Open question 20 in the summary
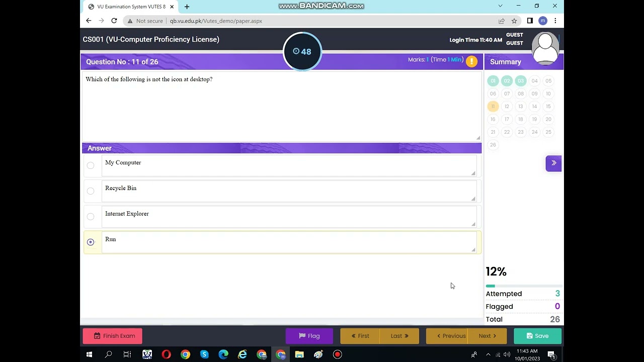Screen dimensions: 644x362 coord(548,119)
